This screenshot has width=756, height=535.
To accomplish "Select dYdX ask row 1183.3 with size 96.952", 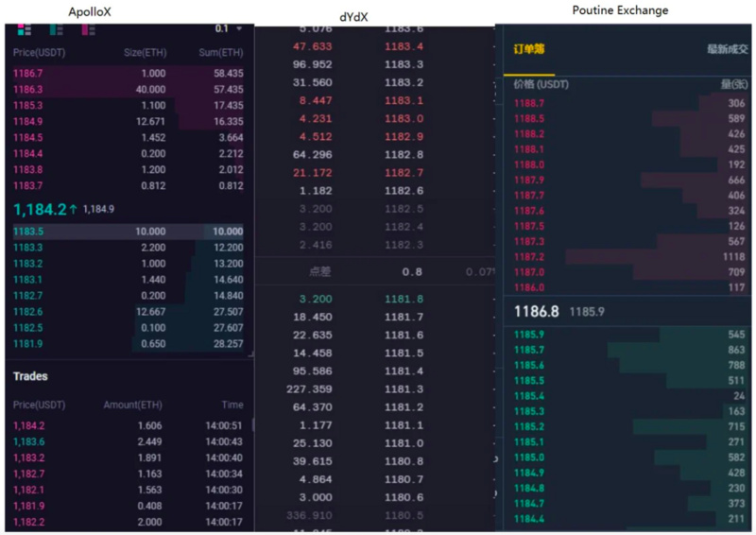I will 358,64.
